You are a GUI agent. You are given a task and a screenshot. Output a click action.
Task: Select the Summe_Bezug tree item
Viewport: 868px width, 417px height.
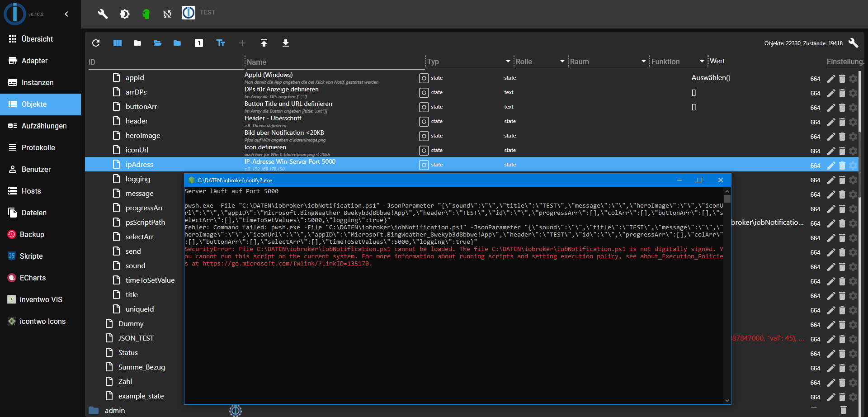[x=142, y=367]
